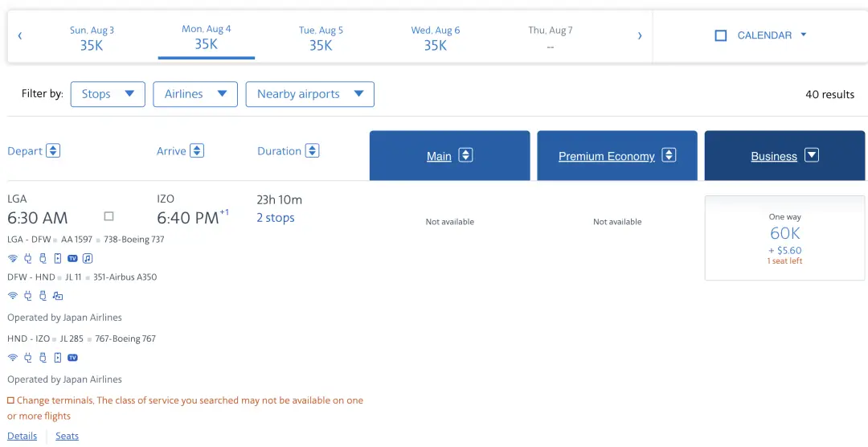The image size is (868, 447).
Task: Select the Tue, Aug 5 date tab
Action: point(321,38)
